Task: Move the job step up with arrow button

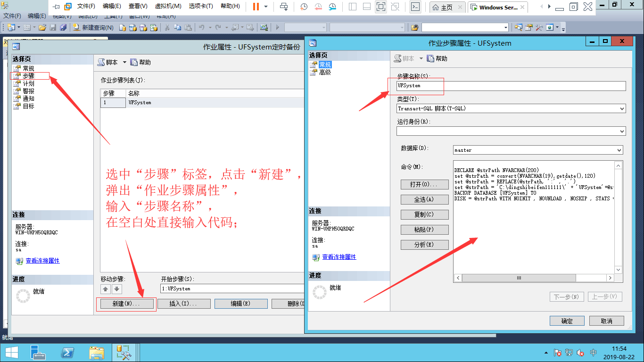Action: point(106,289)
